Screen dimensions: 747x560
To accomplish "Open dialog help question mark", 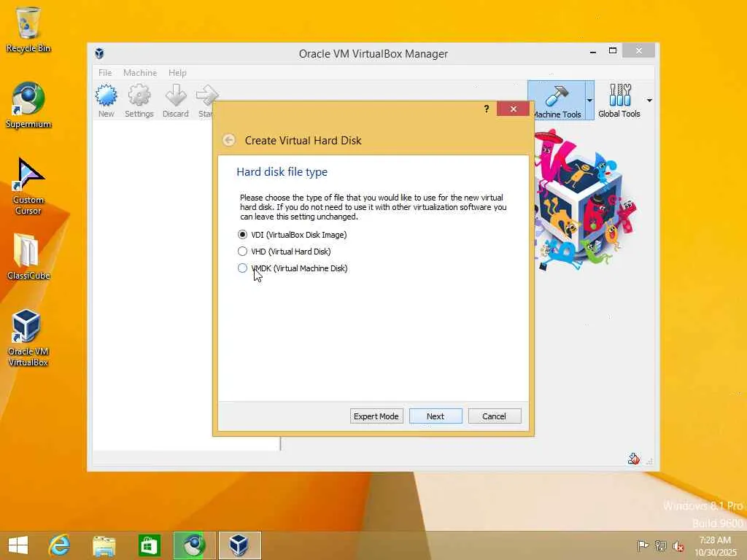I will coord(487,109).
